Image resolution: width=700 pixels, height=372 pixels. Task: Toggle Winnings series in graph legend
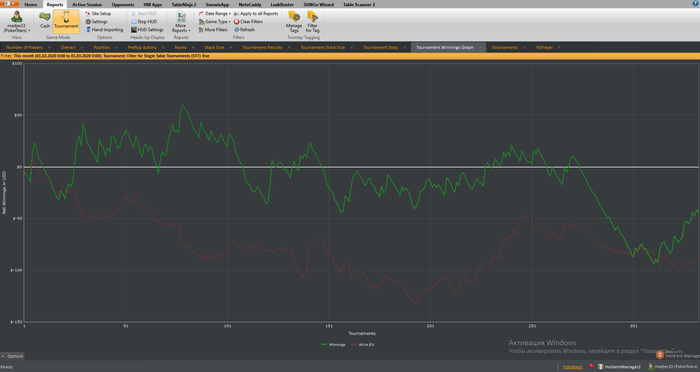[x=333, y=345]
